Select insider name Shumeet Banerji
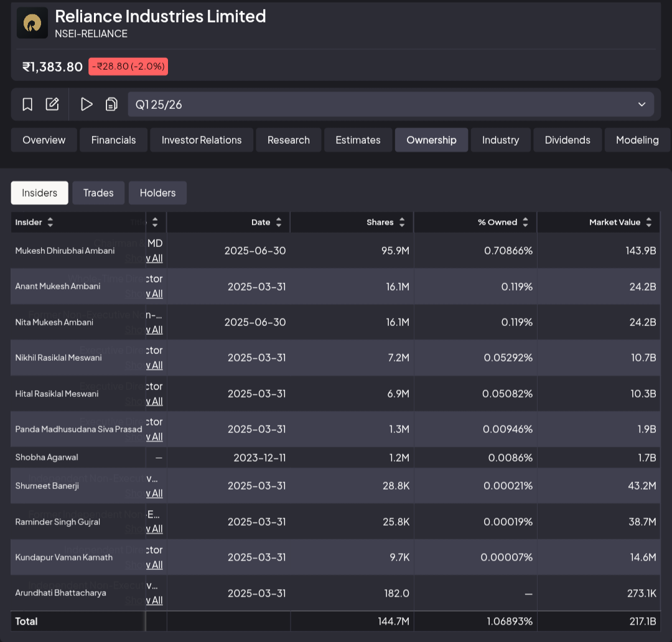Screen dimensions: 672x642 pyautogui.click(x=47, y=486)
